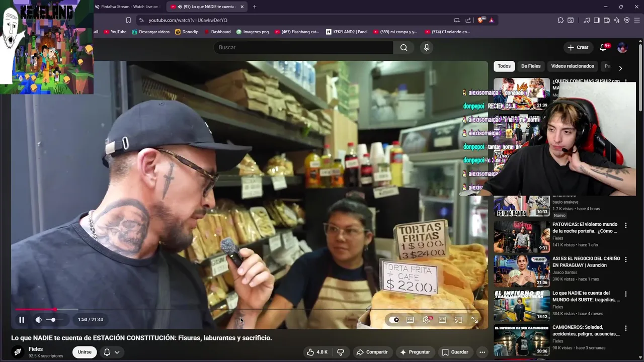Switch to theater mode view
Screen dimensions: 644x362
442,320
